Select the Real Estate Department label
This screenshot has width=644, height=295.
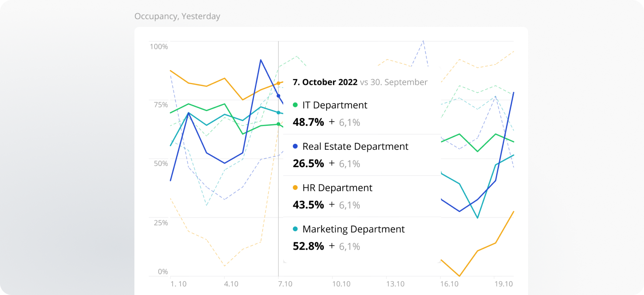click(x=355, y=146)
